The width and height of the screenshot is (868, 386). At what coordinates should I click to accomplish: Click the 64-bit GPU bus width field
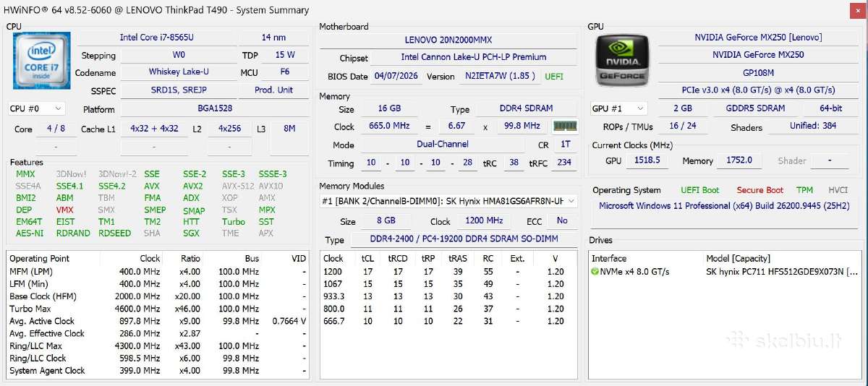pos(831,108)
